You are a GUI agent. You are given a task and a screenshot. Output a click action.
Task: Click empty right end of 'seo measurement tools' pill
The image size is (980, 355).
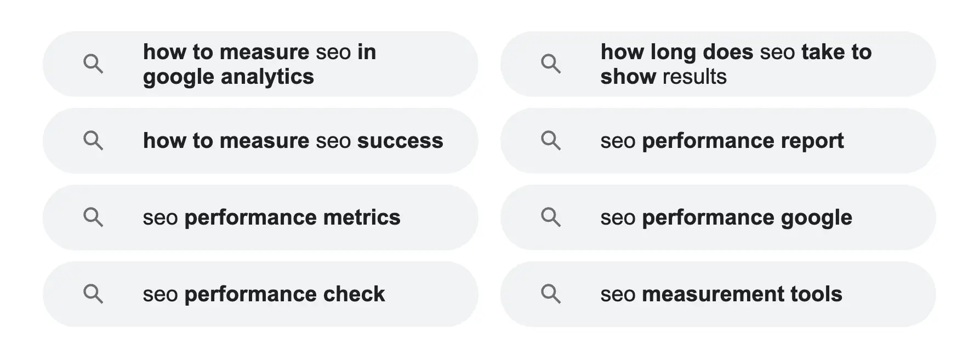[x=893, y=294]
